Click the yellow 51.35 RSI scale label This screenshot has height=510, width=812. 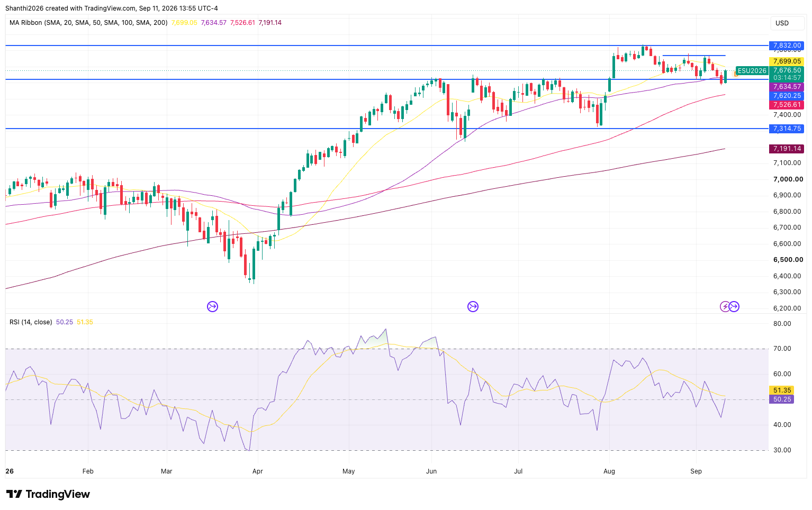pyautogui.click(x=781, y=390)
